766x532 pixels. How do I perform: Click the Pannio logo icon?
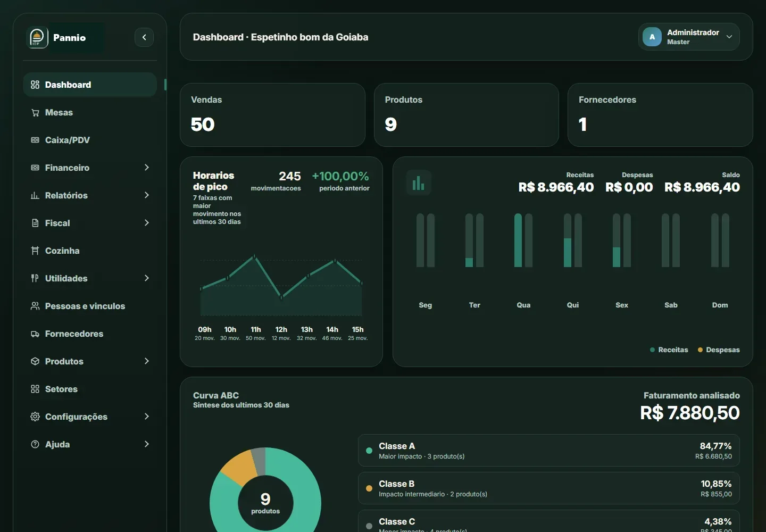click(37, 37)
